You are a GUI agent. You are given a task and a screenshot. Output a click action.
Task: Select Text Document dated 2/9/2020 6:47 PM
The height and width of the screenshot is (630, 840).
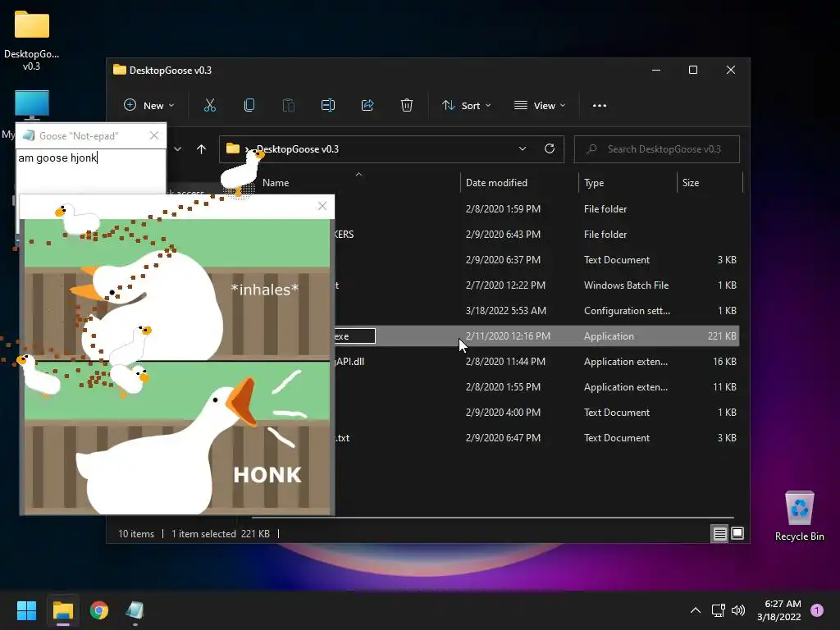[x=536, y=438]
